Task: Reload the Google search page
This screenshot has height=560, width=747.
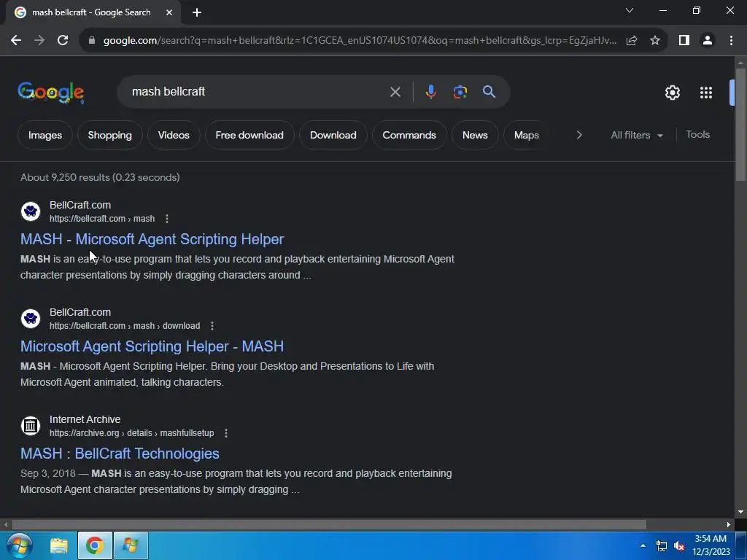Action: [63, 41]
